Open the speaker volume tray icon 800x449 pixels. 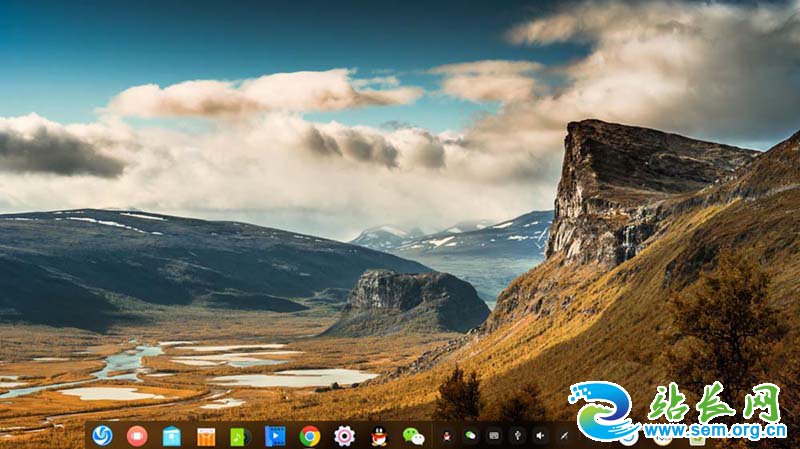pos(540,435)
